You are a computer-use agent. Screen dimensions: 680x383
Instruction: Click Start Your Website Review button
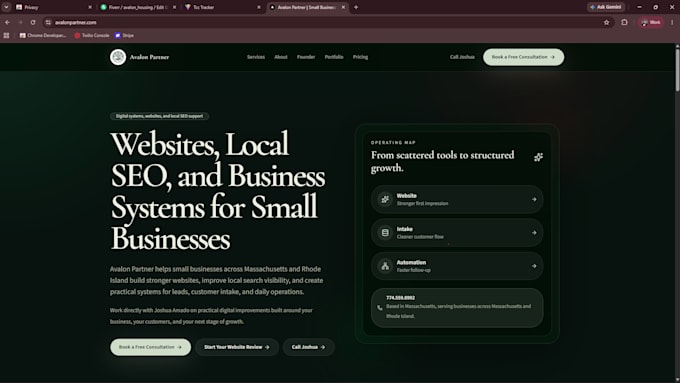tap(237, 347)
